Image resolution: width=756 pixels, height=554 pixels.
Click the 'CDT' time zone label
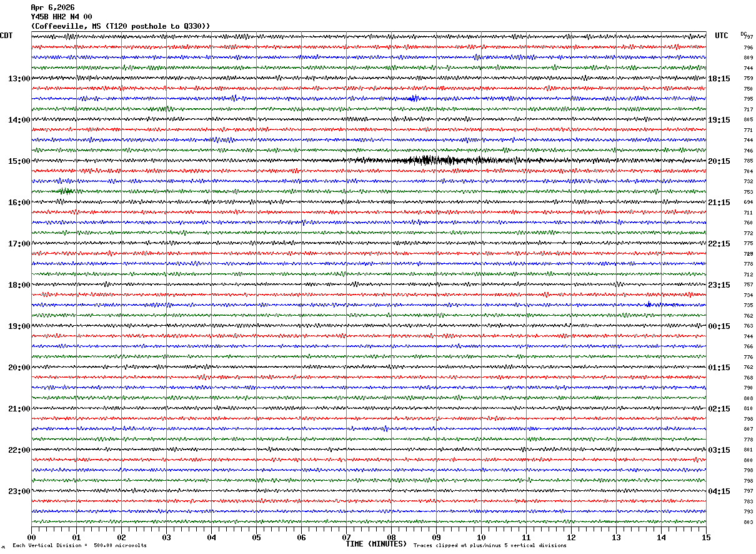pyautogui.click(x=6, y=36)
